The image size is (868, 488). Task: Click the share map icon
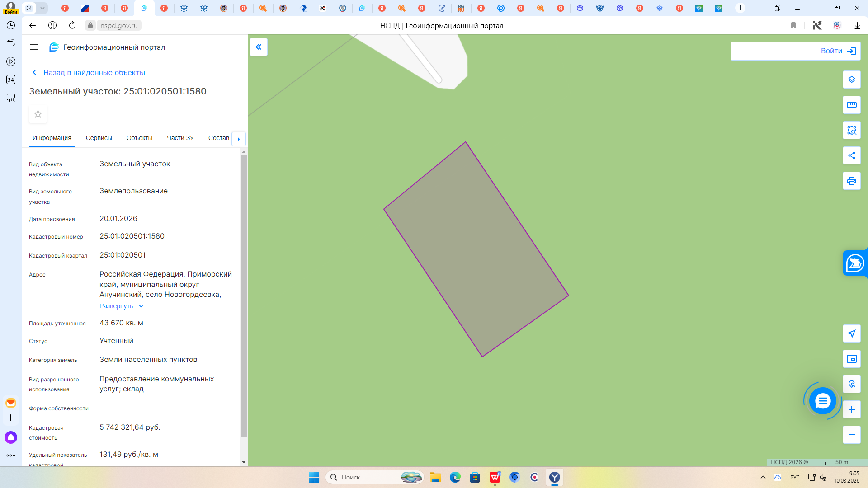pyautogui.click(x=851, y=155)
